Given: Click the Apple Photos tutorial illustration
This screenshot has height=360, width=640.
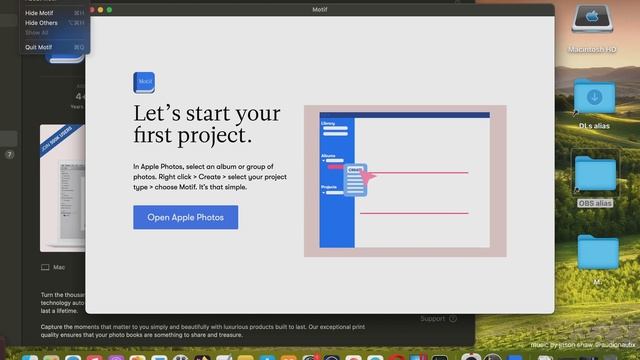Looking at the screenshot, I should point(405,181).
